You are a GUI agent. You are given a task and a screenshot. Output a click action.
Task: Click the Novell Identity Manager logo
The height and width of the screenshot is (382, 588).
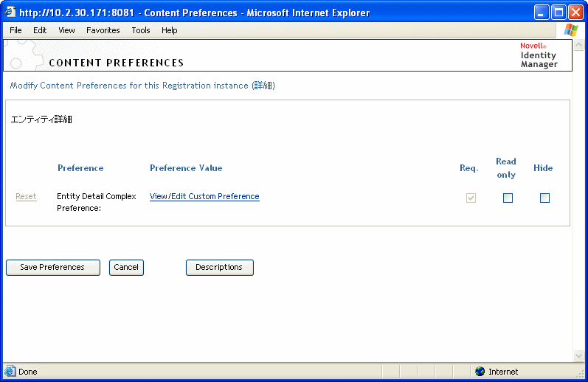click(x=539, y=55)
